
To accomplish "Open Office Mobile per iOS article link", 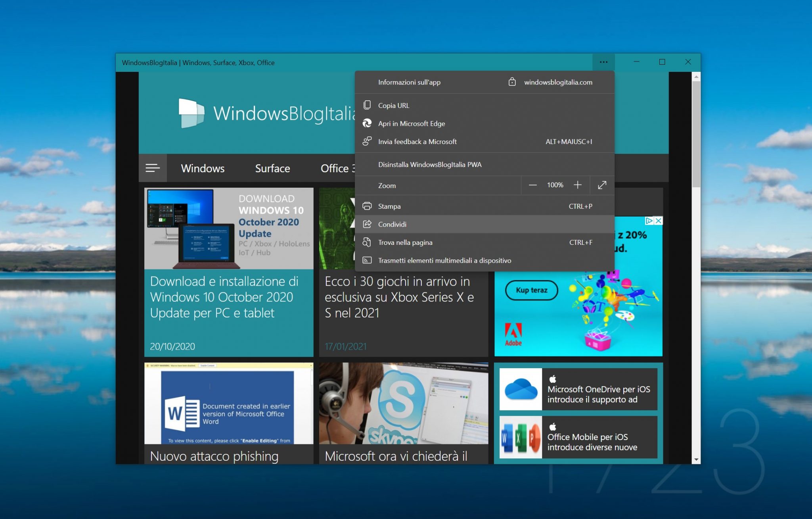I will pos(592,442).
